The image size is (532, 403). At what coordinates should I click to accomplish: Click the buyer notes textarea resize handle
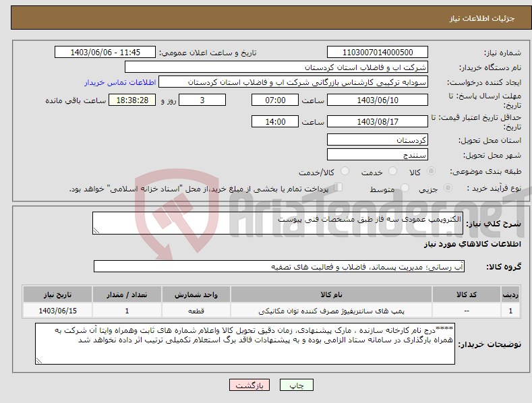[x=39, y=361]
